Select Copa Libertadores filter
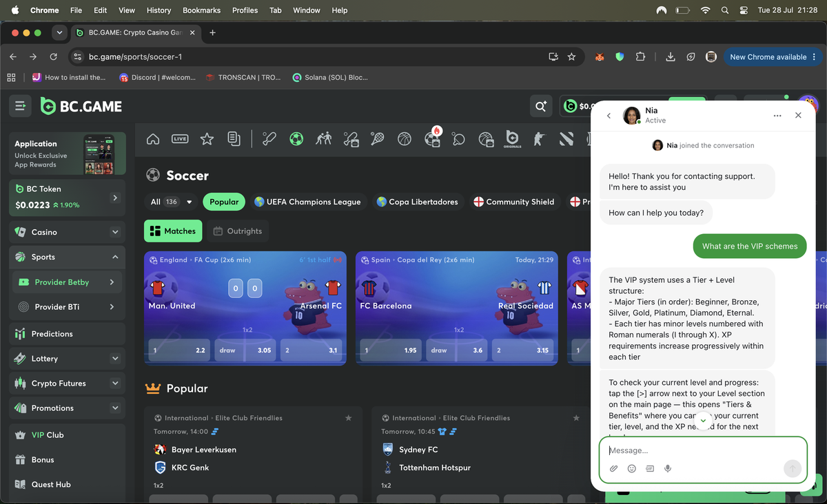Viewport: 827px width, 504px height. (x=417, y=202)
